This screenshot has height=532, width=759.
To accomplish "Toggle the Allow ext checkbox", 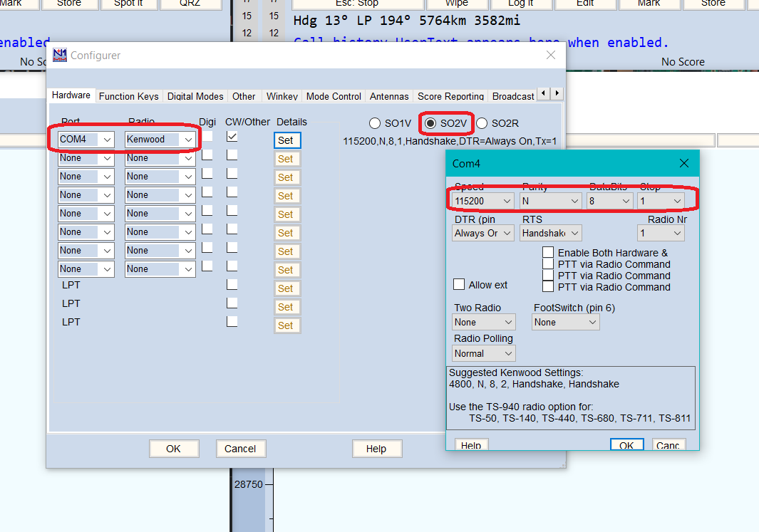I will [x=459, y=284].
